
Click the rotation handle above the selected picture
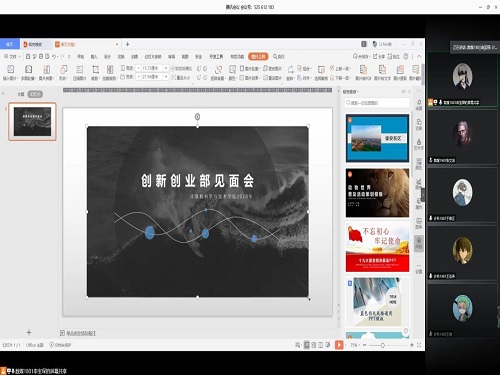[197, 116]
